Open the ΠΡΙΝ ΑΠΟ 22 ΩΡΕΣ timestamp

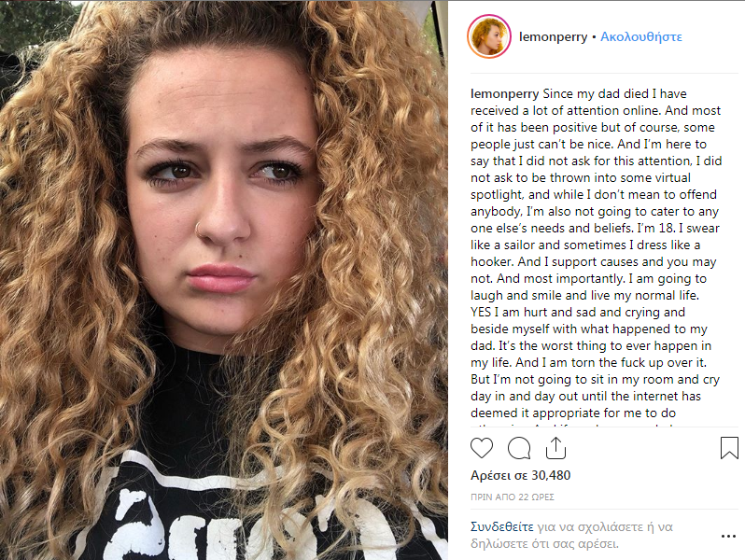pos(513,497)
